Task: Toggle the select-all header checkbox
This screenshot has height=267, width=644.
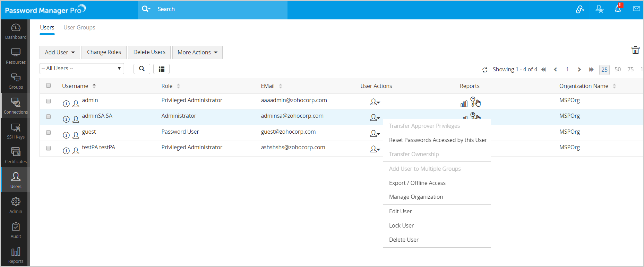Action: tap(49, 86)
